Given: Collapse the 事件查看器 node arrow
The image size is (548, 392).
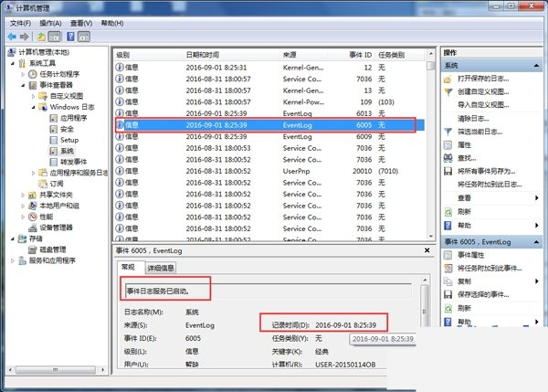Looking at the screenshot, I should point(23,85).
